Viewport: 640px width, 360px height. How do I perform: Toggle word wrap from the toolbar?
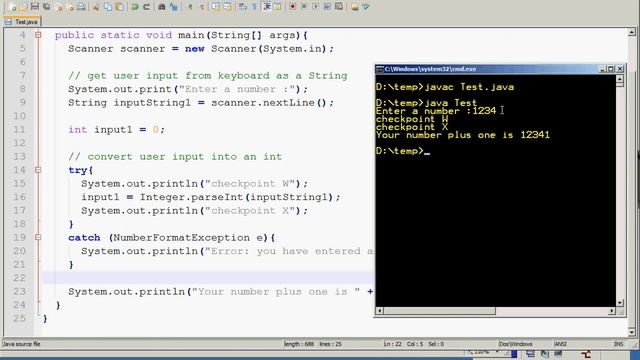pyautogui.click(x=242, y=7)
